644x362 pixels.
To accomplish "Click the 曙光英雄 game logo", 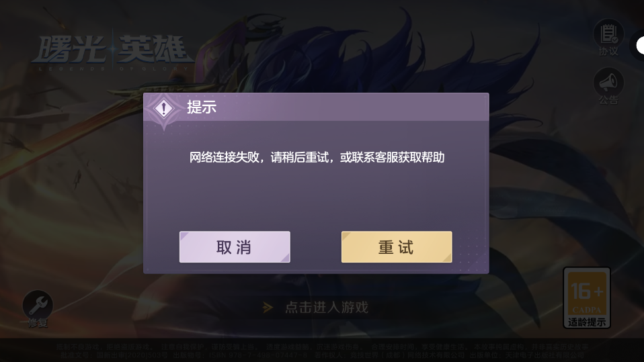I will click(112, 50).
